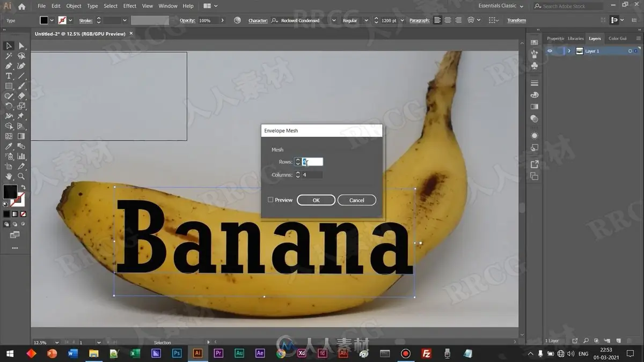
Task: Open the zoom level dropdown
Action: point(57,342)
